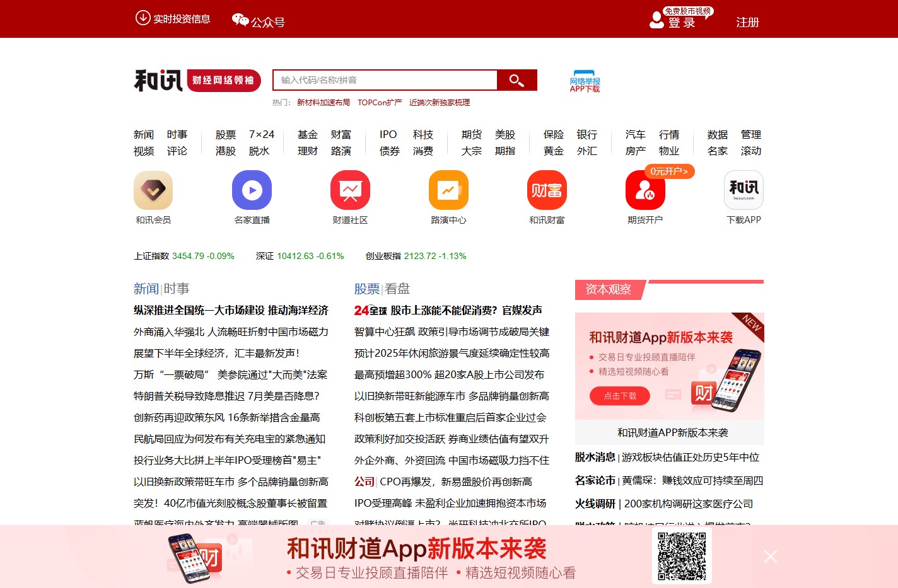Screen dimensions: 898x588
Task: Open 港股 in navigation menu
Action: [x=226, y=151]
